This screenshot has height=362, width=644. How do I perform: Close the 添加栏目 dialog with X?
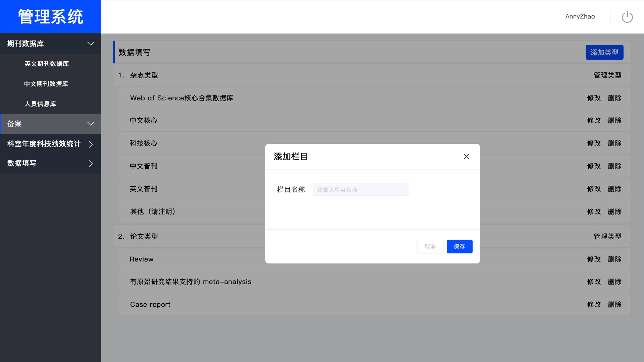[x=466, y=157]
